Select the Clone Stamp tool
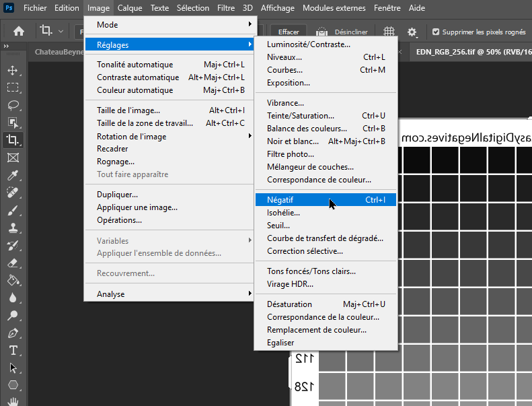The width and height of the screenshot is (532, 406). click(x=13, y=228)
